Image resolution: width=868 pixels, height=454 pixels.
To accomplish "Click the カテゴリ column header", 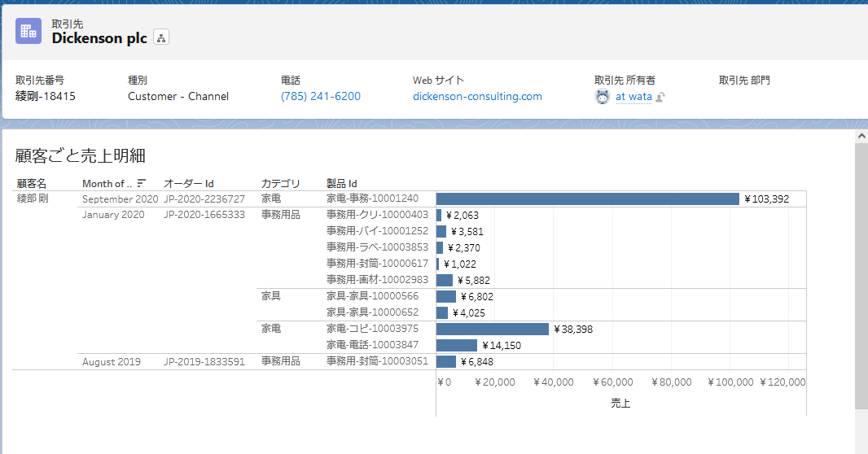I will [281, 184].
